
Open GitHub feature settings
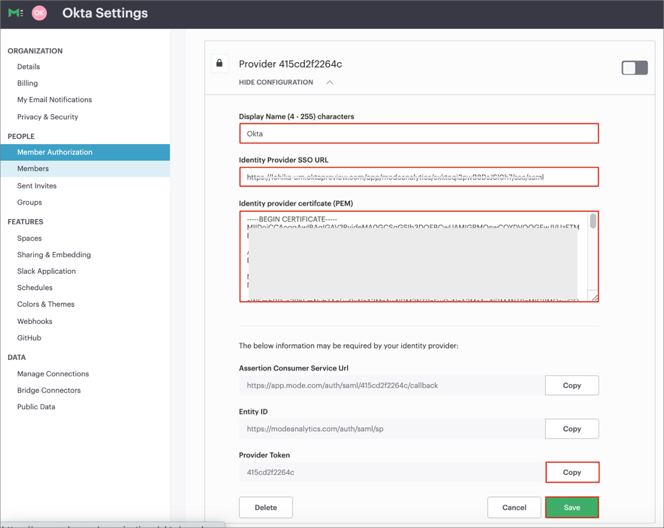(x=29, y=338)
